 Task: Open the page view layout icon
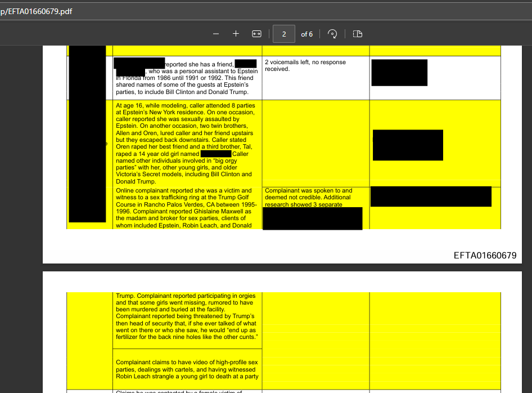coord(357,34)
